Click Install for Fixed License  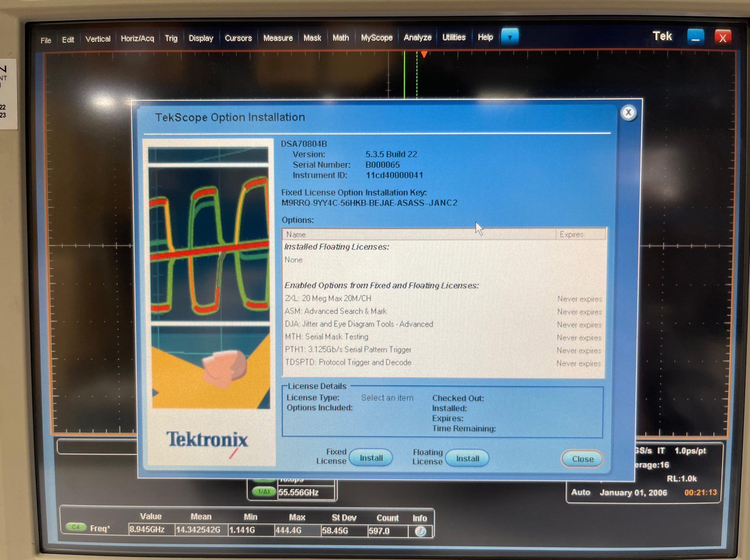[371, 458]
